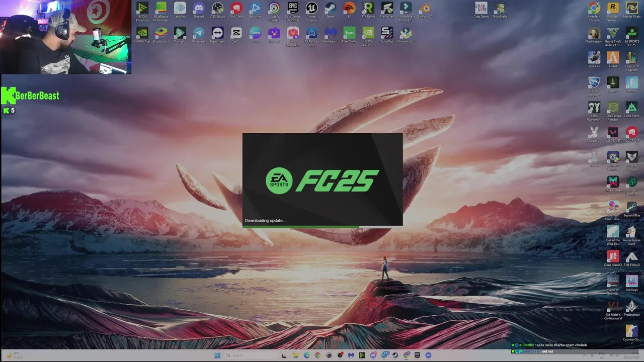Select the Beyond Blue desktop icon
The height and width of the screenshot is (362, 644).
coord(631,209)
